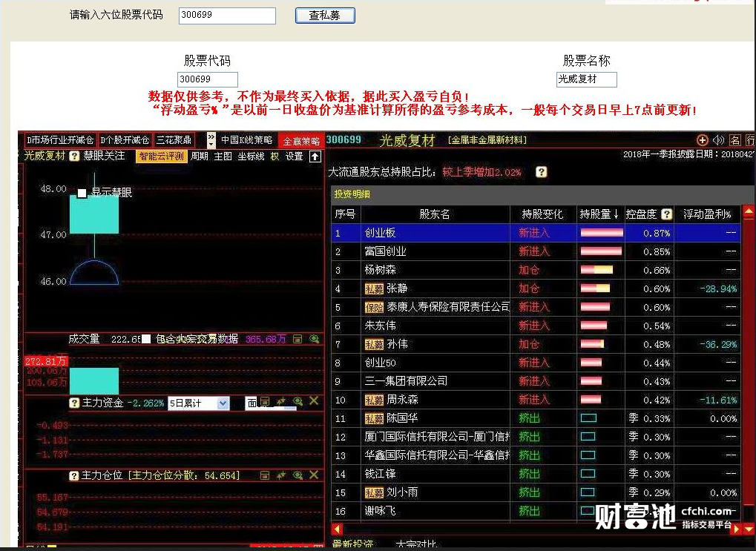The width and height of the screenshot is (756, 551).
Task: Click the 持股变化 column header
Action: pos(542,214)
